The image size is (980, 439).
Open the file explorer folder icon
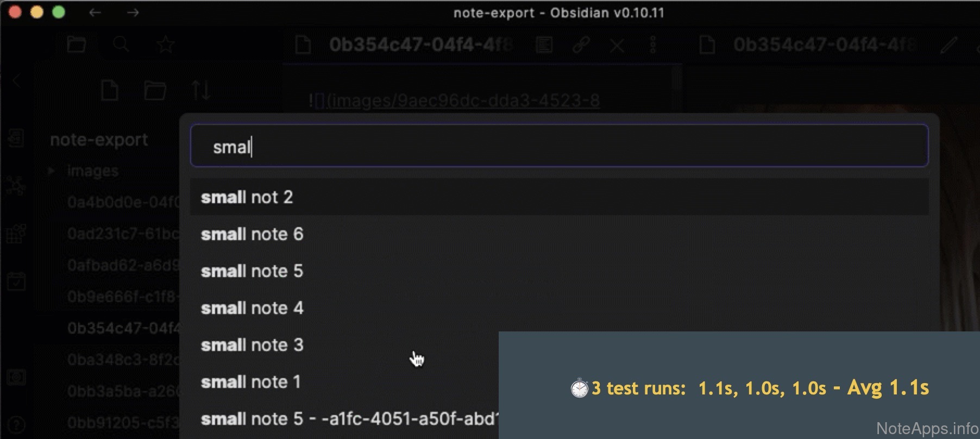77,45
